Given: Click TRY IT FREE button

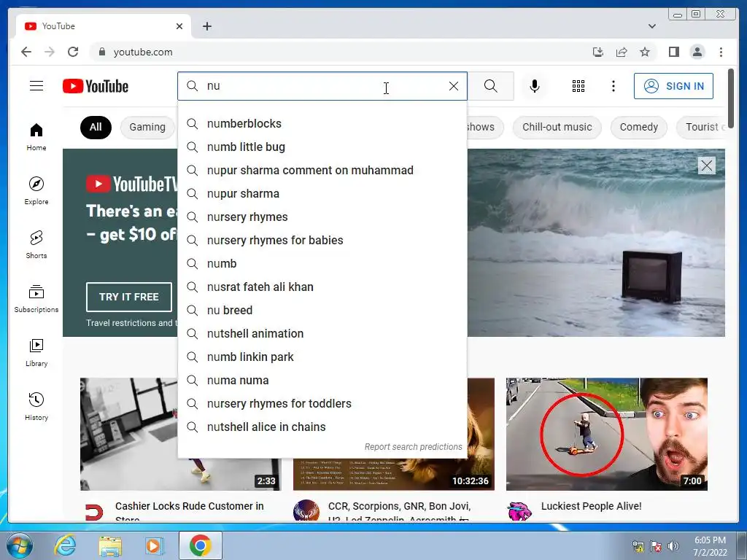Looking at the screenshot, I should point(128,297).
